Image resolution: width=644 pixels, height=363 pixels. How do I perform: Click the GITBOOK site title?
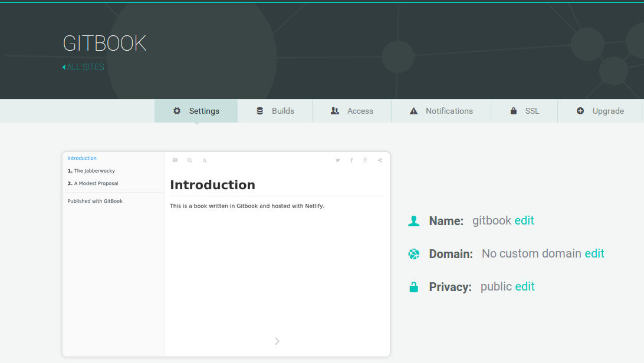[x=105, y=44]
